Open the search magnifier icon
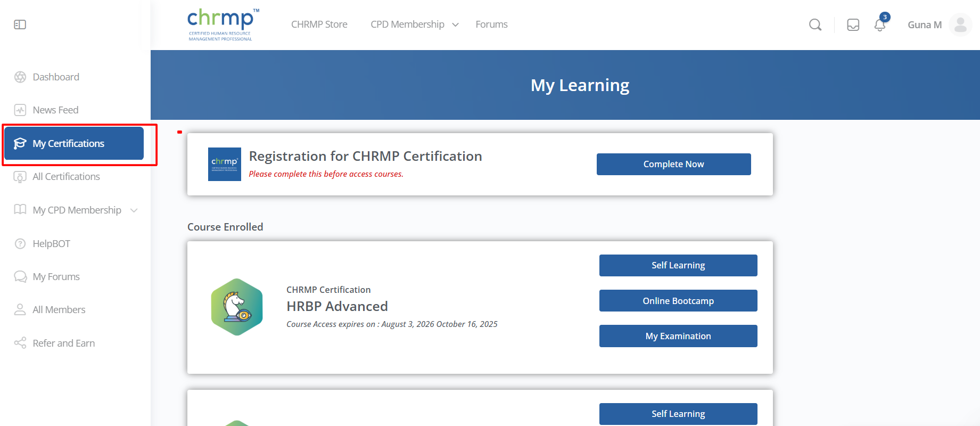 tap(815, 24)
